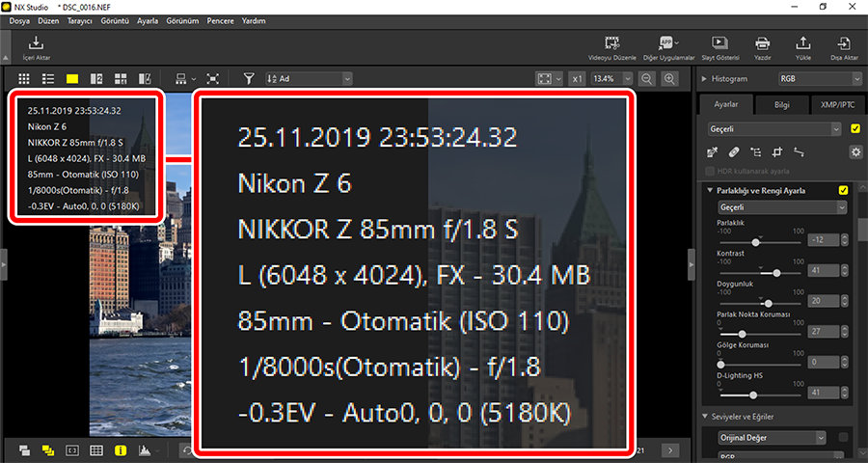Open the Görünüm menu
This screenshot has width=868, height=463.
point(182,21)
